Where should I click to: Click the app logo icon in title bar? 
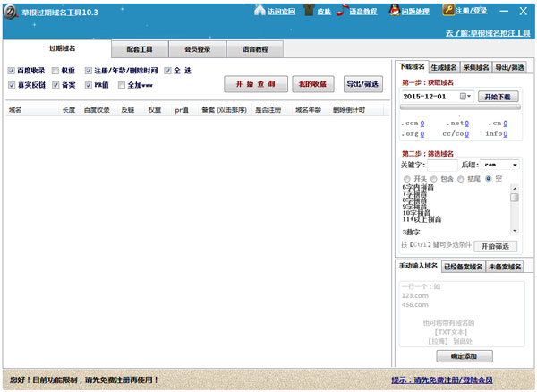[x=11, y=12]
